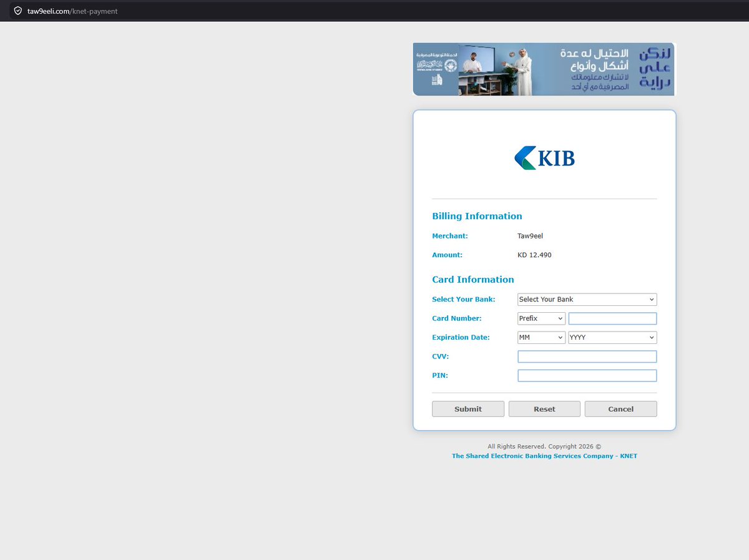Screen dimensions: 749x560
Task: Focus the card number input field
Action: tap(613, 318)
